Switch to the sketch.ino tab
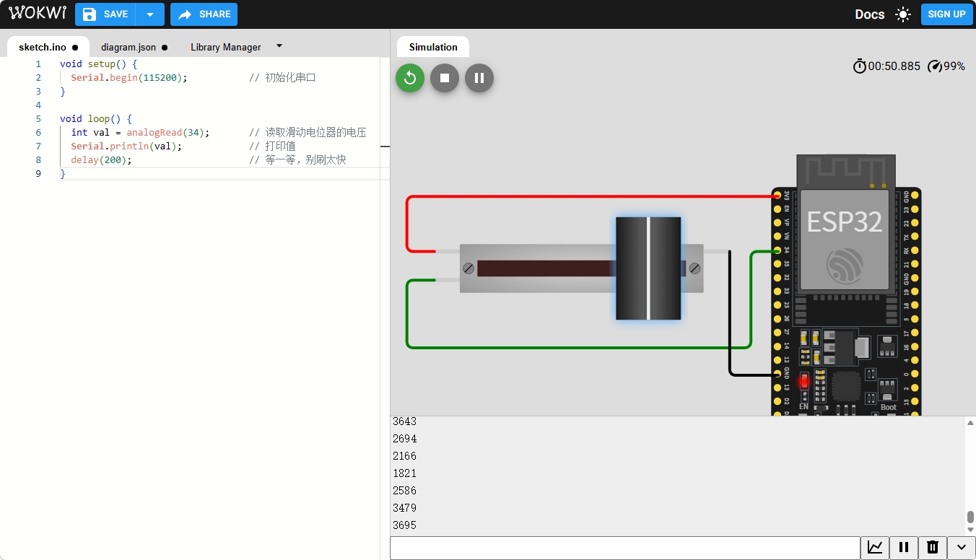The image size is (976, 560). pos(48,47)
